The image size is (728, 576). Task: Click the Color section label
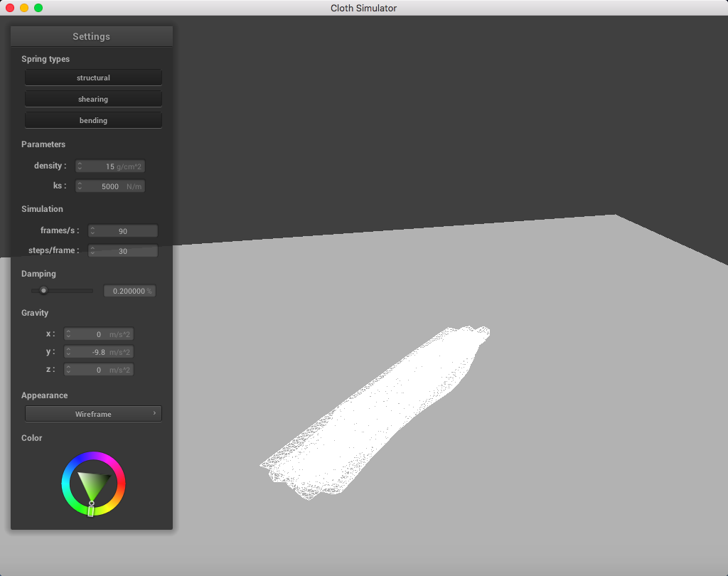(31, 438)
